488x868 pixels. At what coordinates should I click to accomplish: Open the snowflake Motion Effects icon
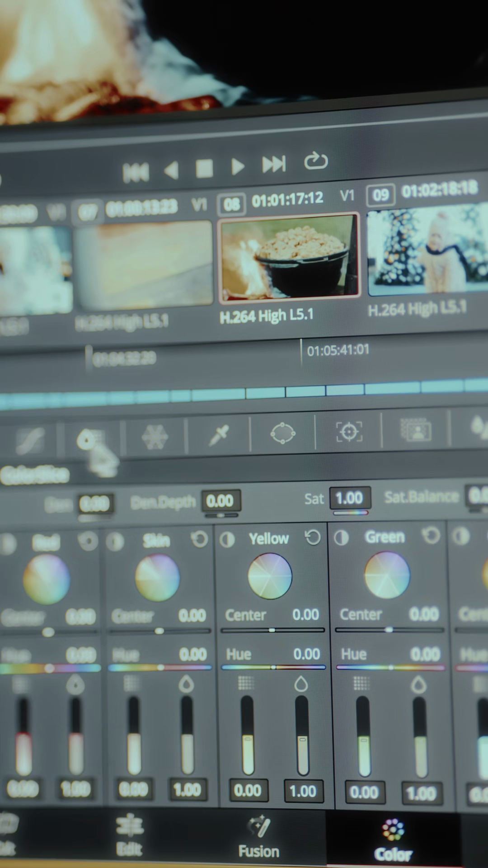click(x=155, y=437)
